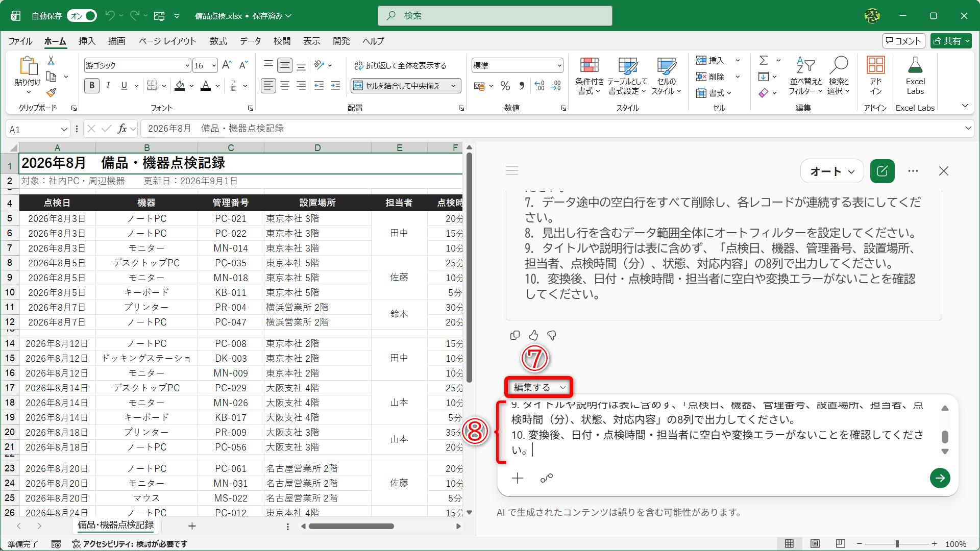Screen dimensions: 980x551
Task: Click the increase indent icon
Action: click(335, 86)
